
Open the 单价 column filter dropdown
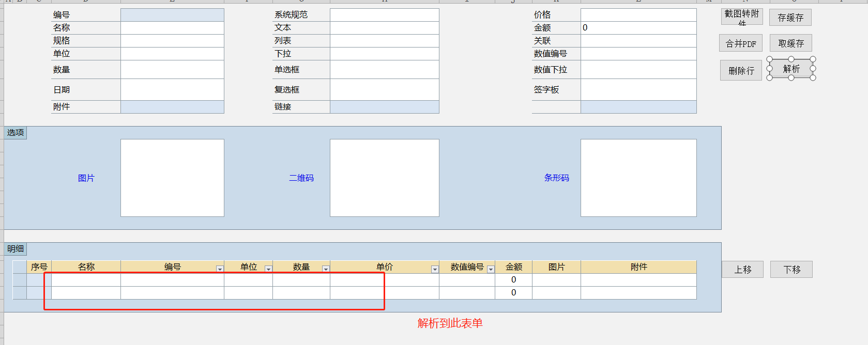(435, 269)
